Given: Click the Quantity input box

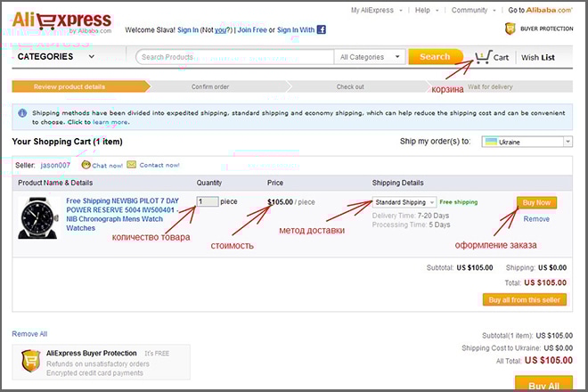Looking at the screenshot, I should (x=206, y=202).
